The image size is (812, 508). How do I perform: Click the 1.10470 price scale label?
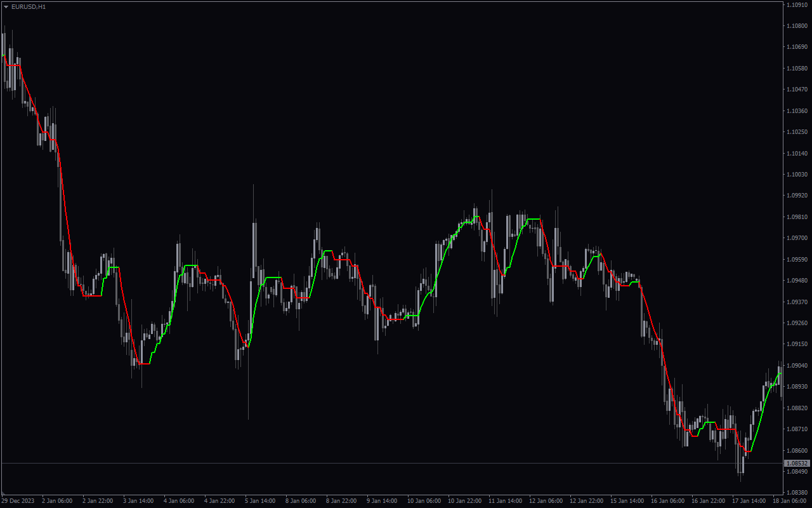pyautogui.click(x=797, y=90)
